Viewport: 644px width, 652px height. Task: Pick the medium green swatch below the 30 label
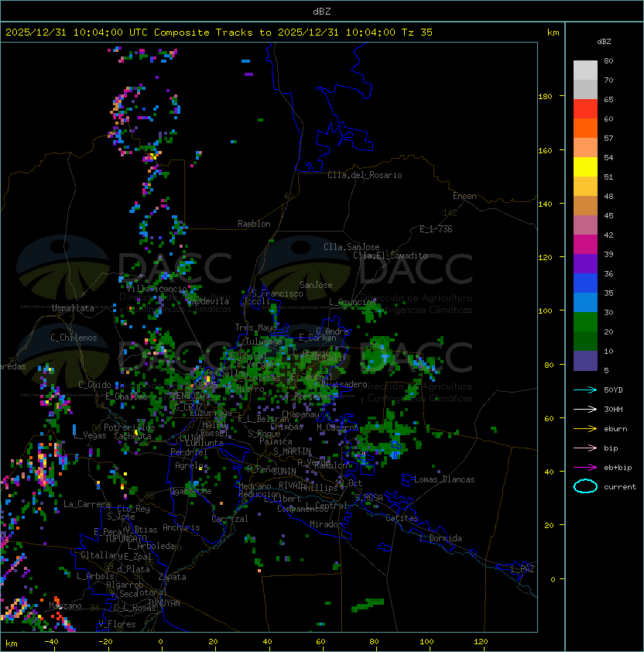pos(585,321)
